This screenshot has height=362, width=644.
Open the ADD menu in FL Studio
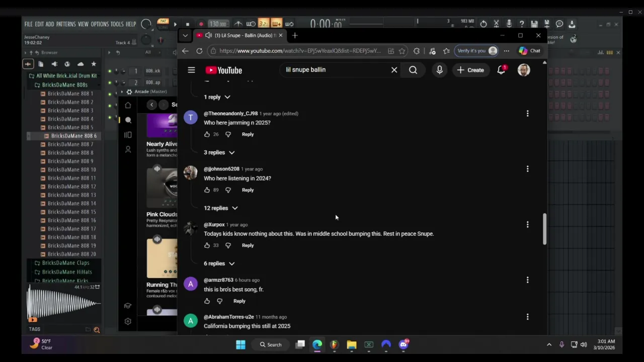50,24
